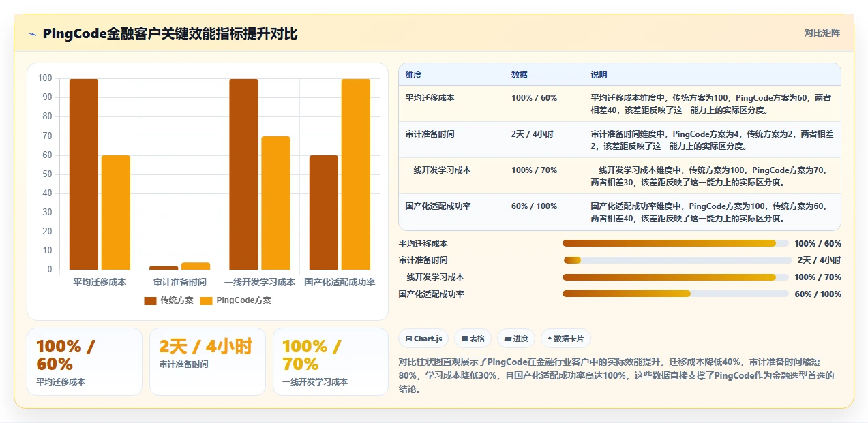
Task: Click the PingCode方案 bar for 国产化适配成功率
Action: point(356,174)
